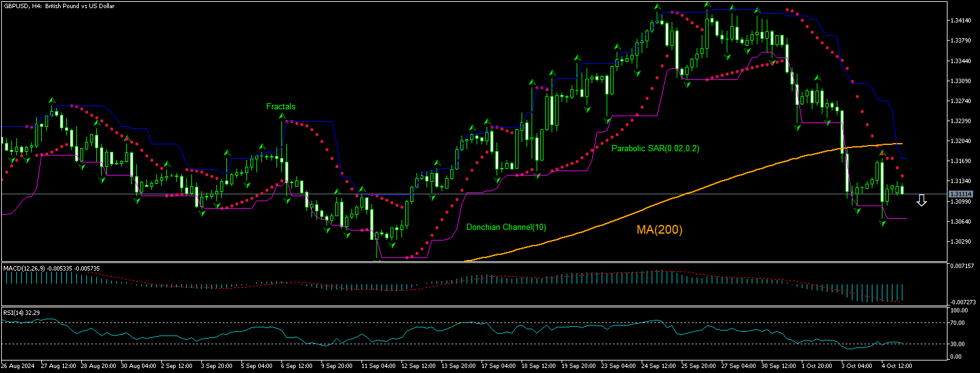980x373 pixels.
Task: Toggle the Donchian Channel(10) indicator label
Action: click(x=505, y=227)
